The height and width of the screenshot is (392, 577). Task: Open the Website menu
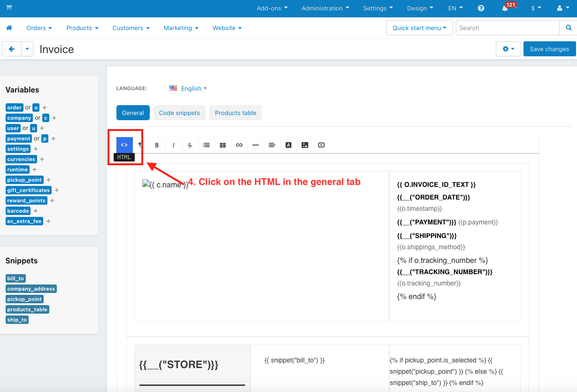[x=227, y=28]
